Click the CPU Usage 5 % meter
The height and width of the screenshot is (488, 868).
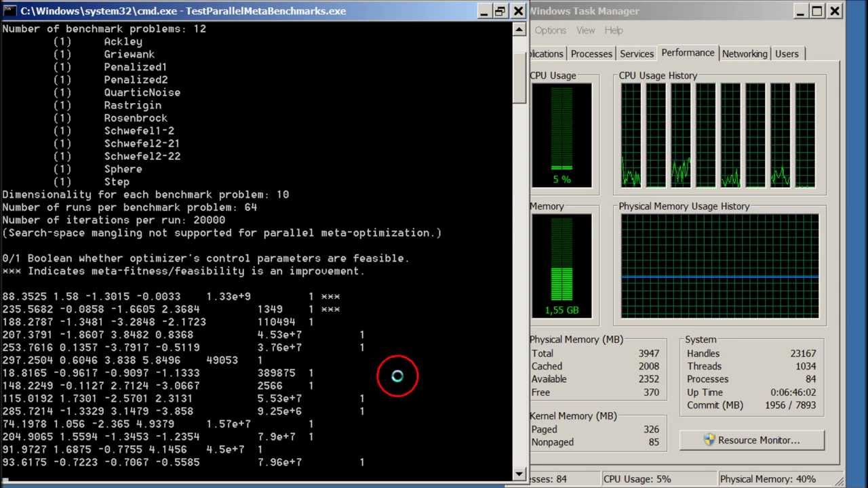click(561, 136)
